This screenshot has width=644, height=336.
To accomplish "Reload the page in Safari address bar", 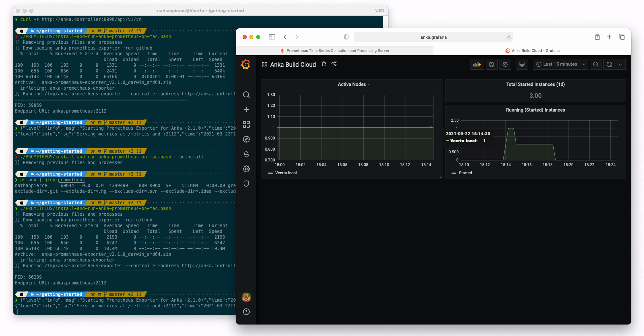I will pyautogui.click(x=509, y=37).
